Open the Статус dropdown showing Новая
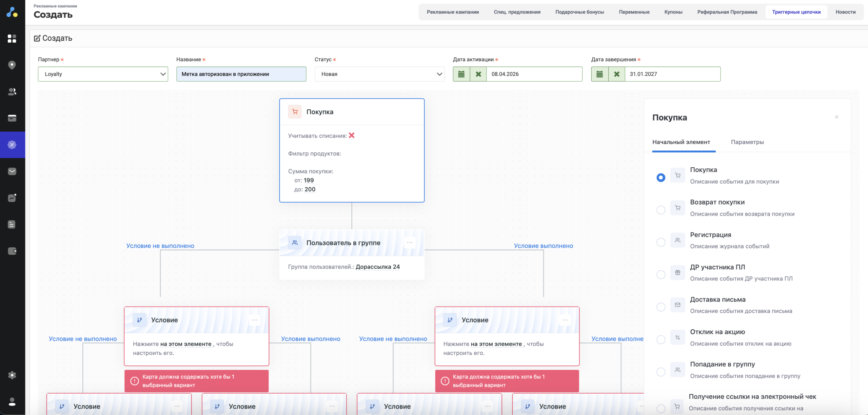This screenshot has width=868, height=415. click(x=379, y=74)
